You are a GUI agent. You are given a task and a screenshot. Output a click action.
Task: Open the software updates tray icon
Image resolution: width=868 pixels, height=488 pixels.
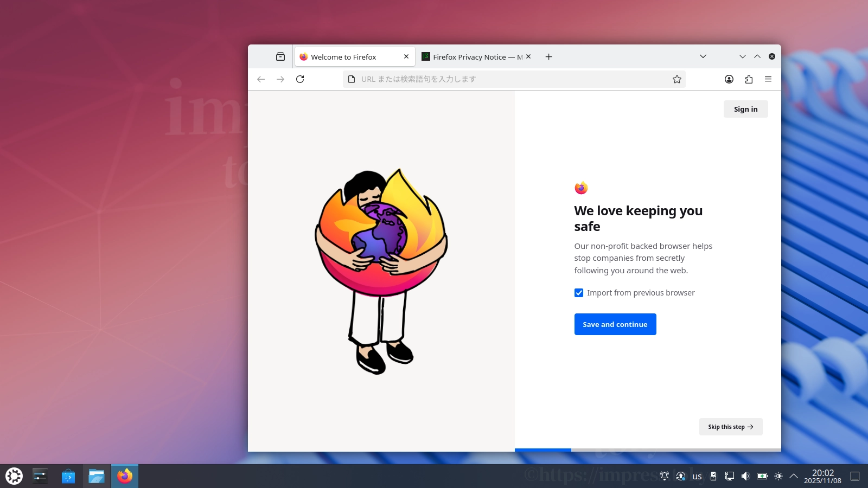point(681,476)
